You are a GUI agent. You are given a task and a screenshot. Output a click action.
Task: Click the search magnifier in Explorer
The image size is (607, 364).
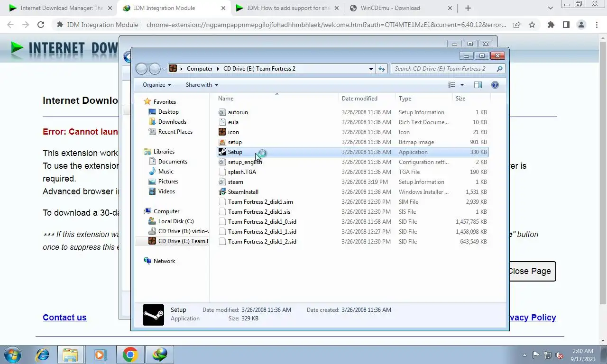click(499, 69)
